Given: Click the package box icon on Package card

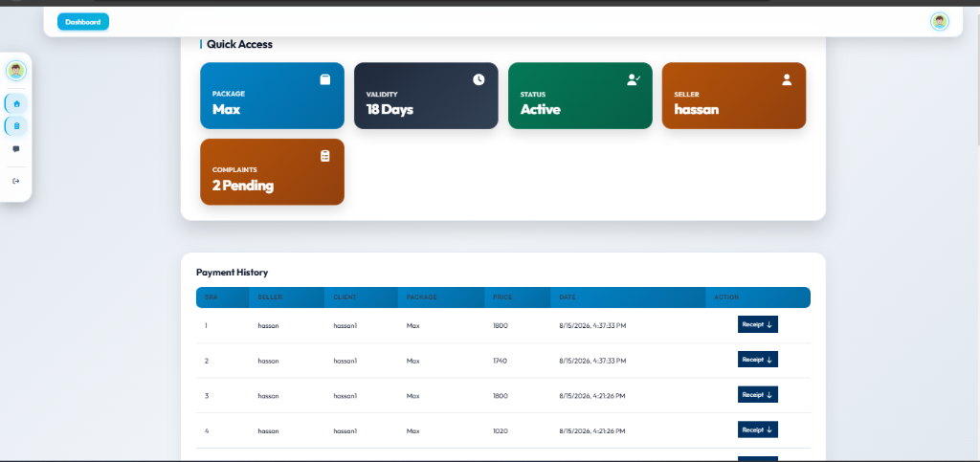Looking at the screenshot, I should click(325, 80).
